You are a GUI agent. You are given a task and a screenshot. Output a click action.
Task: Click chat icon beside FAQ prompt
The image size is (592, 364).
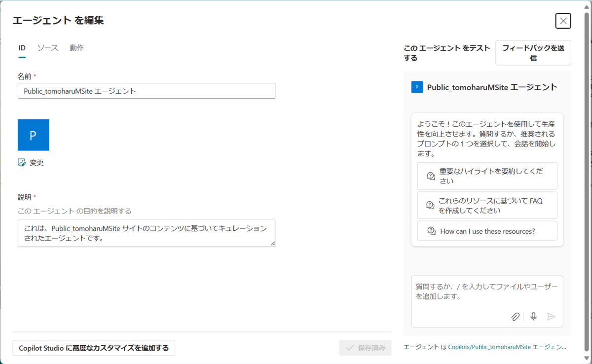(x=430, y=205)
